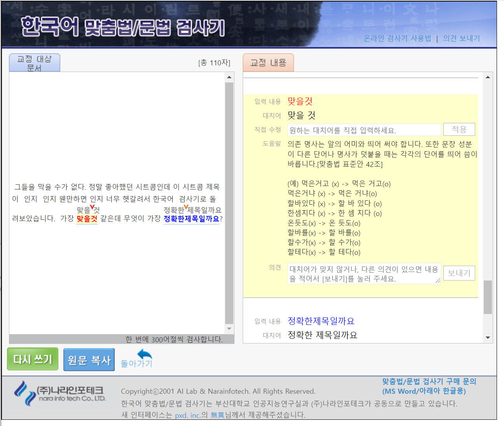Open the 맞춤법/문법 검사기 구매 문의 link
The image size is (504, 426).
click(x=428, y=382)
